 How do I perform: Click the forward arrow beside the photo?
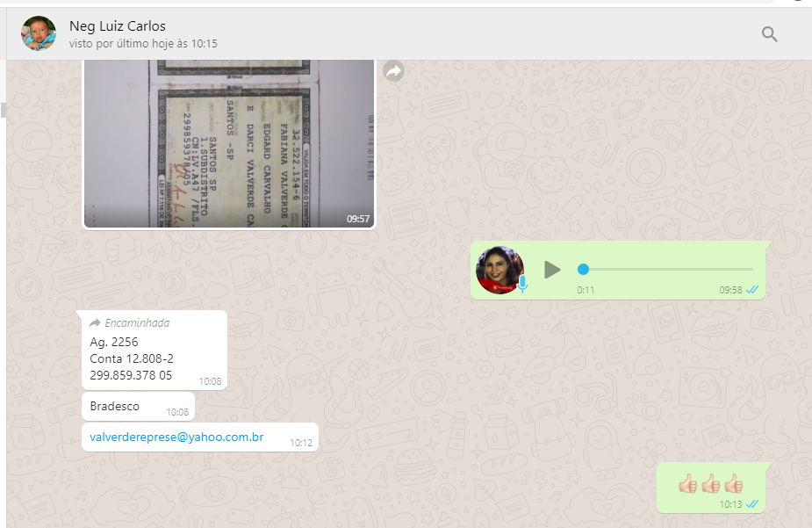(394, 71)
